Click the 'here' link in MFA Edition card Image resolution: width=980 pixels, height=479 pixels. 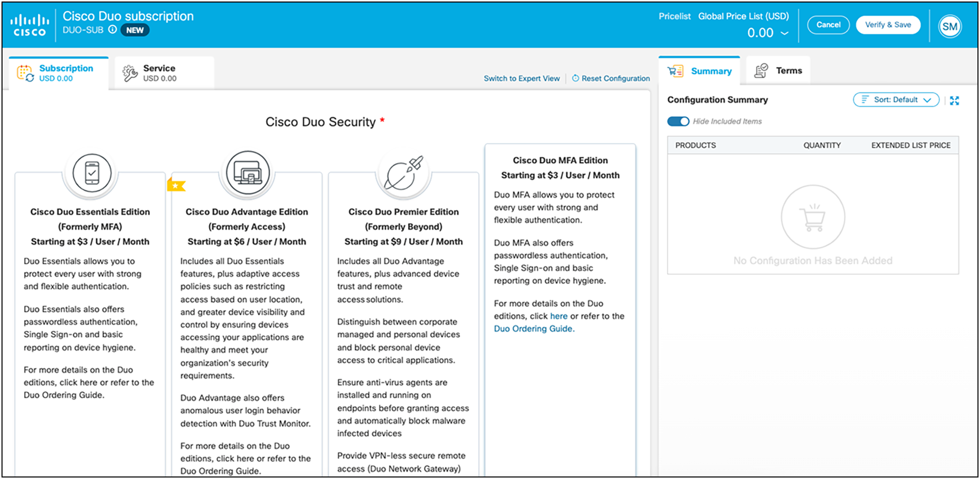(x=558, y=316)
